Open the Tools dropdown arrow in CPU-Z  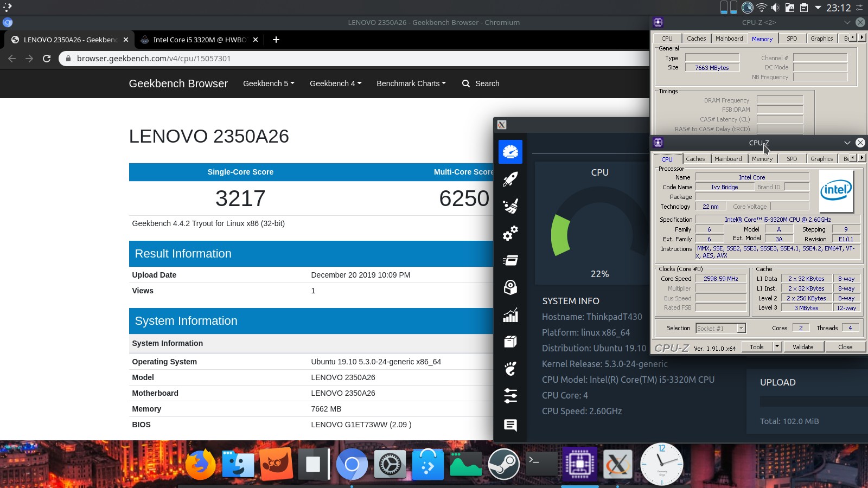(777, 346)
